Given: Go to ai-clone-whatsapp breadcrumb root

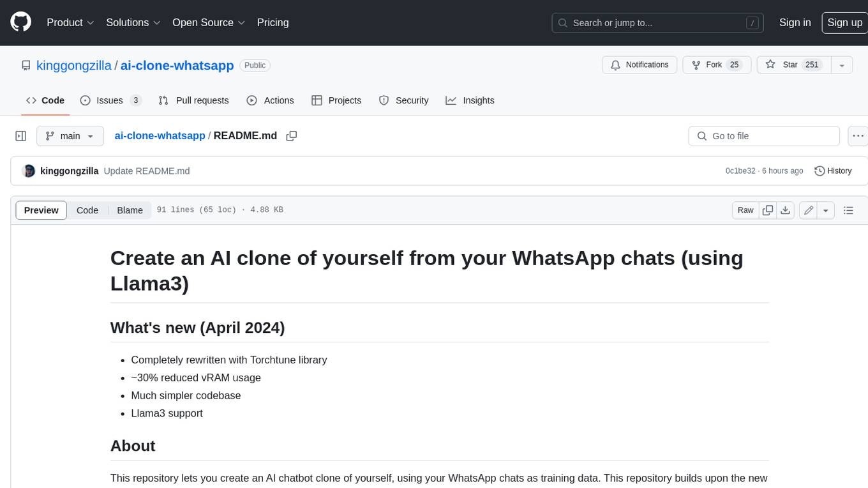Looking at the screenshot, I should pyautogui.click(x=160, y=136).
